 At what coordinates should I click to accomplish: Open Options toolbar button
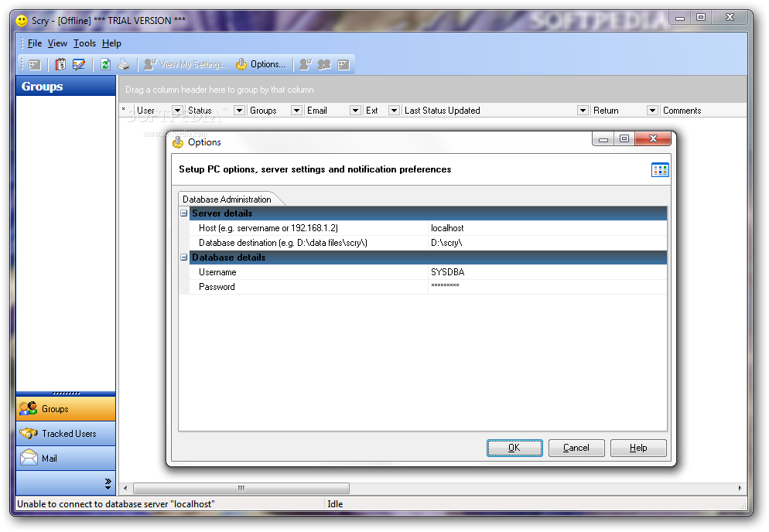click(x=261, y=64)
